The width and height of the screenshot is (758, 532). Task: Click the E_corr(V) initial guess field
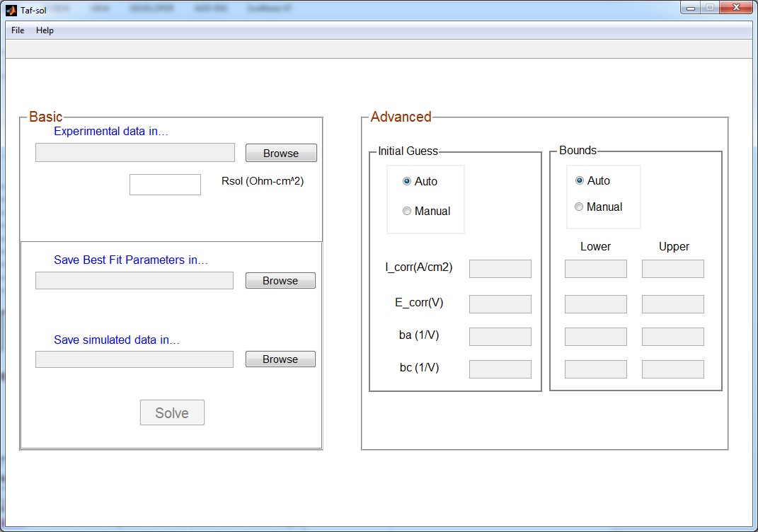pos(500,304)
